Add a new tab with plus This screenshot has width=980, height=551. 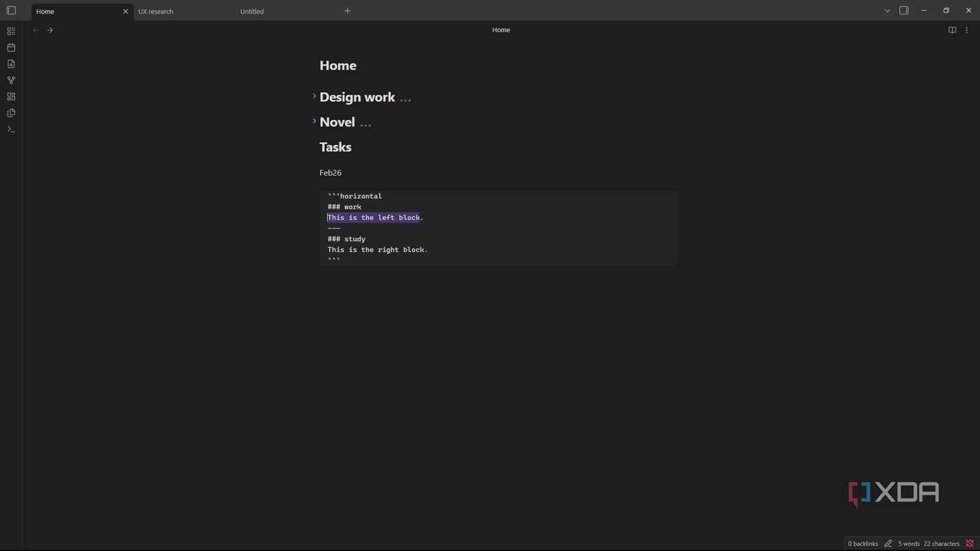pyautogui.click(x=348, y=11)
